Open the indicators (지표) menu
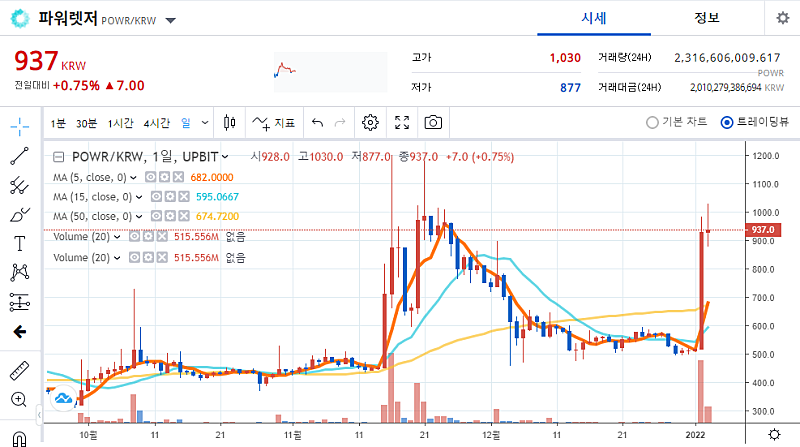800x447 pixels. pos(273,123)
